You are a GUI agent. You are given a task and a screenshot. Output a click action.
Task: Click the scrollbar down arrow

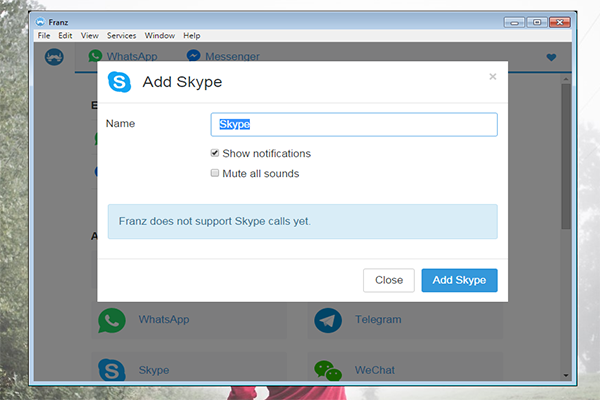[566, 376]
